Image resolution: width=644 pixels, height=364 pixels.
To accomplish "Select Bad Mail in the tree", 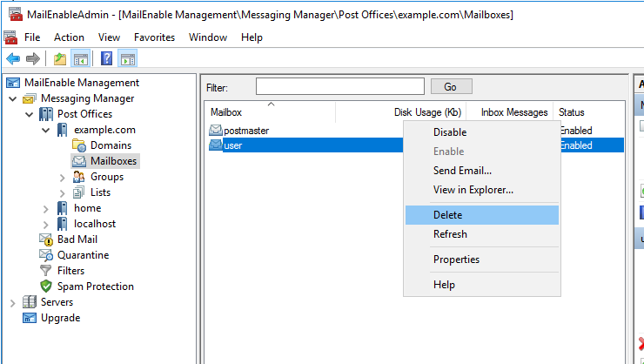I will (x=77, y=239).
